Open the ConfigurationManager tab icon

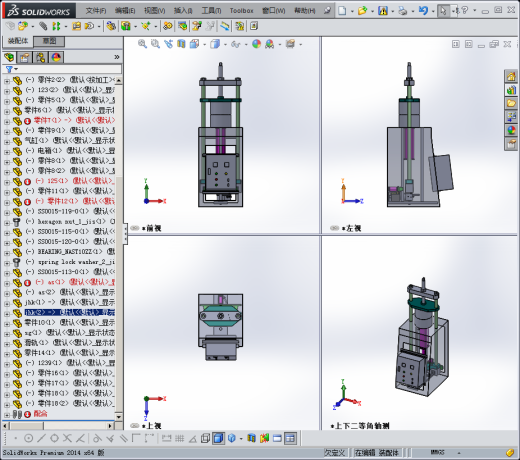click(40, 58)
